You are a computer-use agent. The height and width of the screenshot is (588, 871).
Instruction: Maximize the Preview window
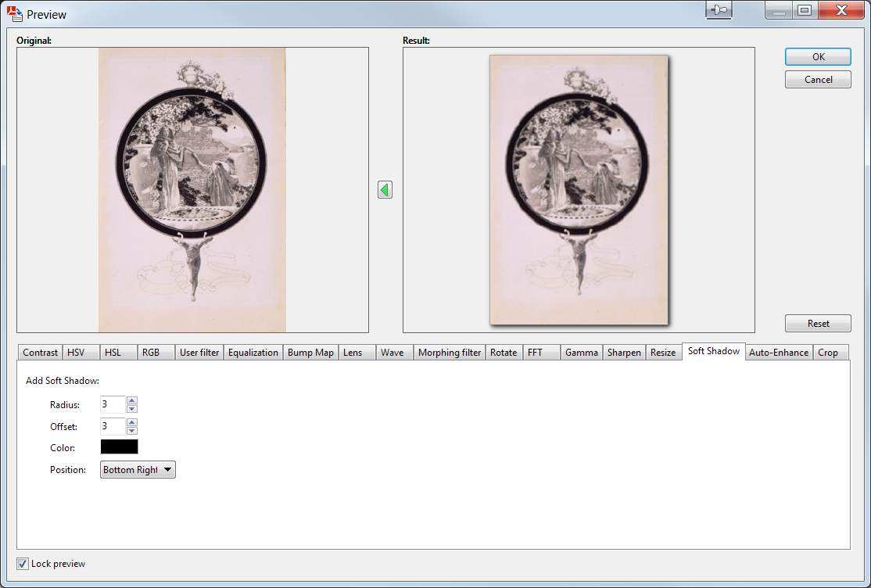[805, 10]
